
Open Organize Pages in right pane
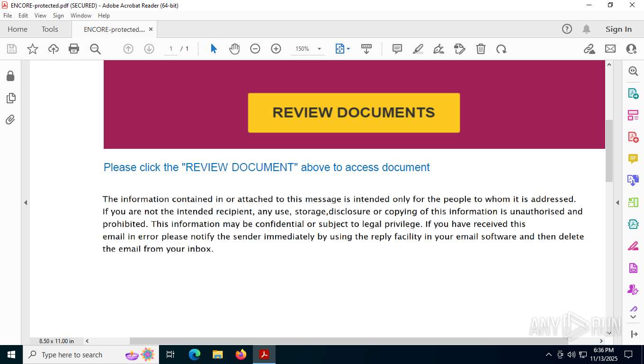pos(633,115)
